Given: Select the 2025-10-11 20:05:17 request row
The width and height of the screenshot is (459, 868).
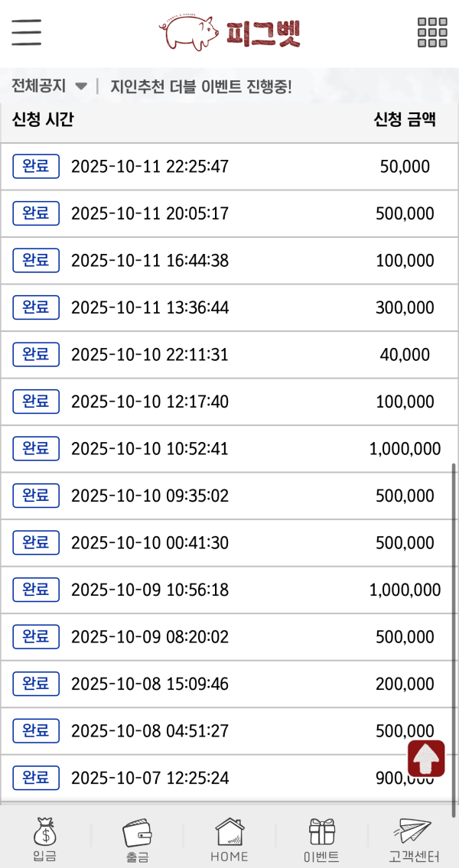Looking at the screenshot, I should coord(229,213).
